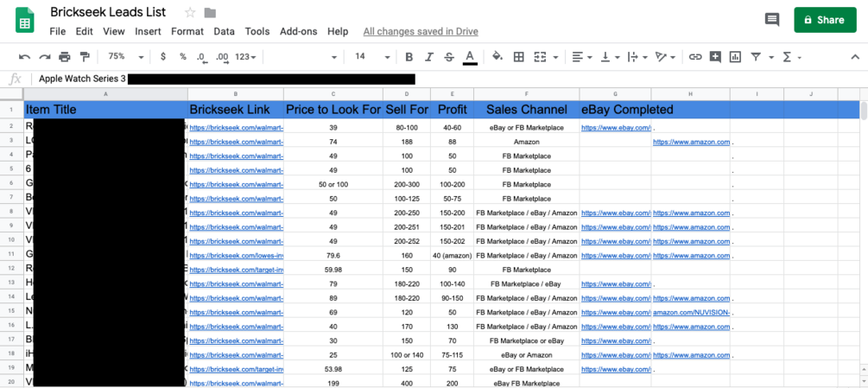
Task: Star the Brickseek Leads List document
Action: click(190, 12)
